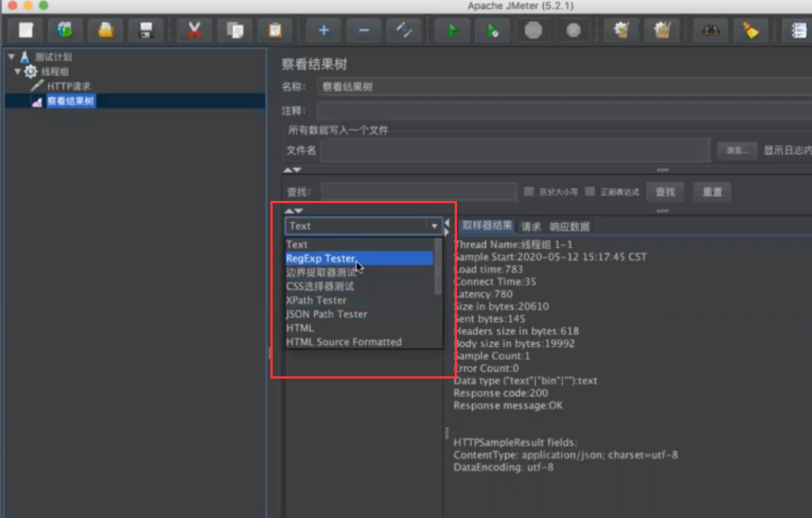The width and height of the screenshot is (812, 518).
Task: Click the name field 察看结果树
Action: pos(565,86)
